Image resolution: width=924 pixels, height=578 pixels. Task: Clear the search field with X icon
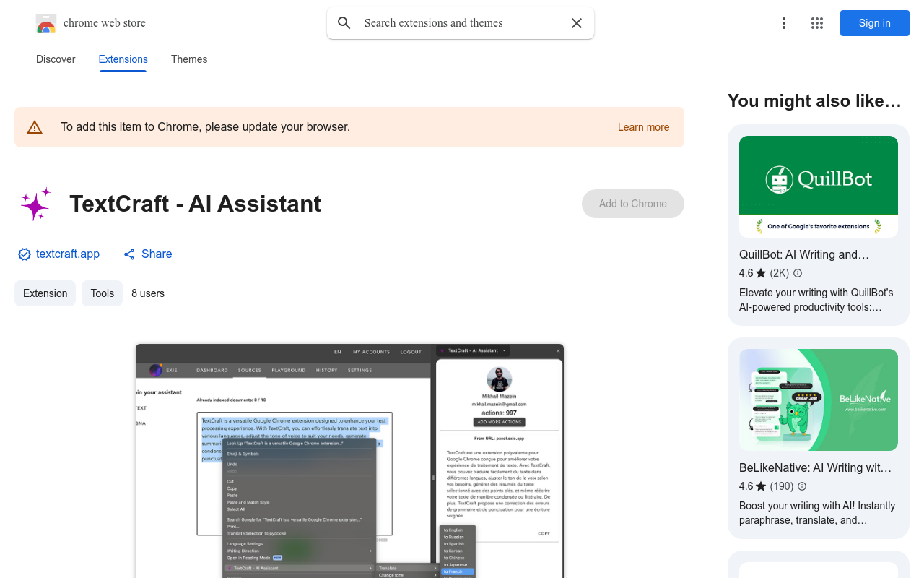(577, 23)
